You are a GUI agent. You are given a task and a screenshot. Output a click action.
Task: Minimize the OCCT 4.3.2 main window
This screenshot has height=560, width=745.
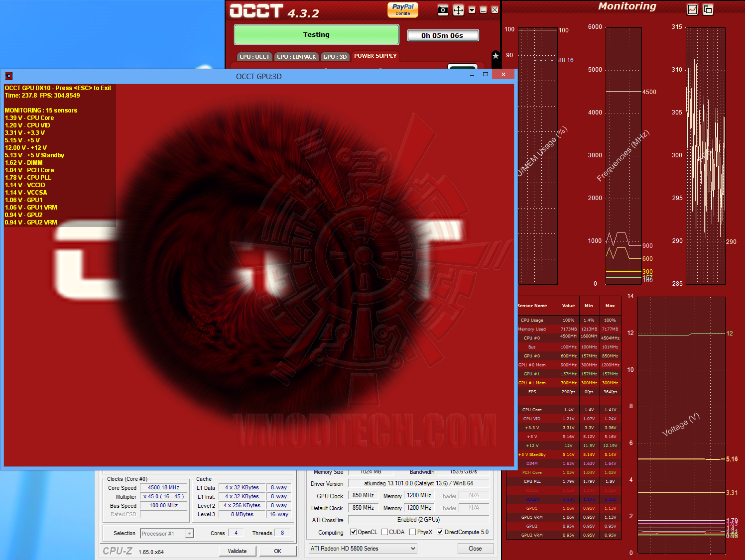pos(483,10)
